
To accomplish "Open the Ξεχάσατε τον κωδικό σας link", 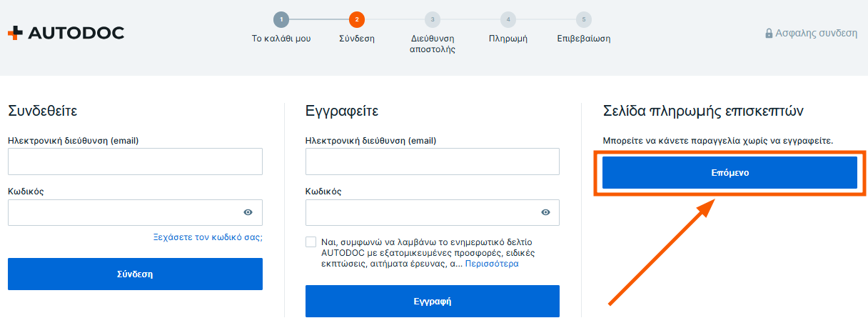I will click(208, 237).
